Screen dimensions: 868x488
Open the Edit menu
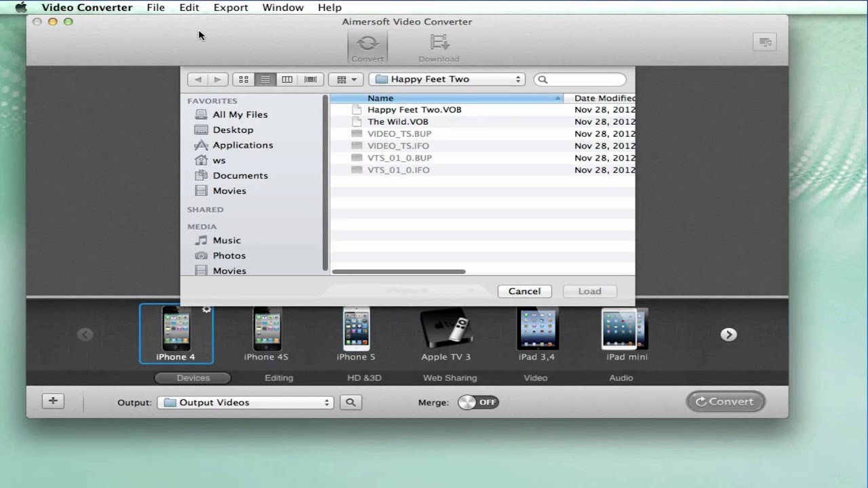pyautogui.click(x=189, y=7)
